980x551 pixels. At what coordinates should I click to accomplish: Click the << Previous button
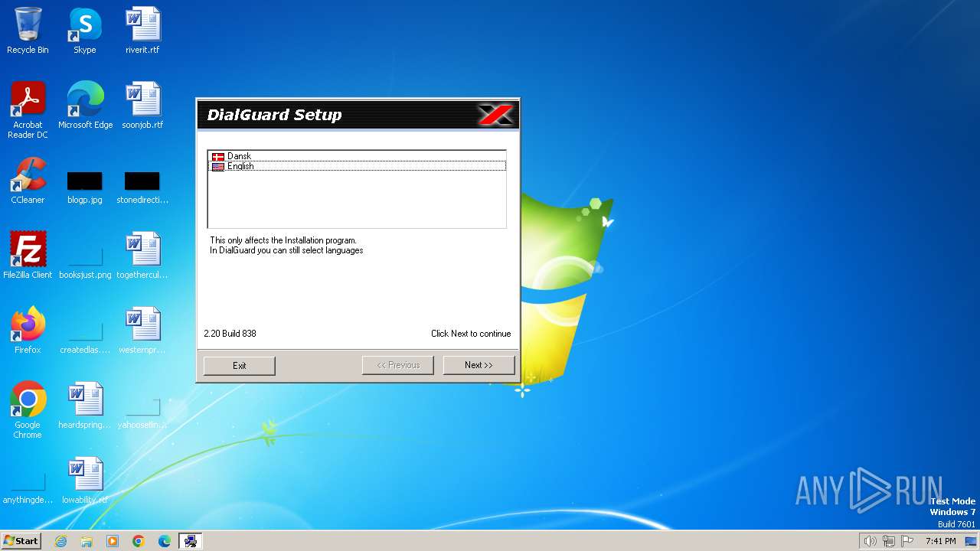coord(398,365)
